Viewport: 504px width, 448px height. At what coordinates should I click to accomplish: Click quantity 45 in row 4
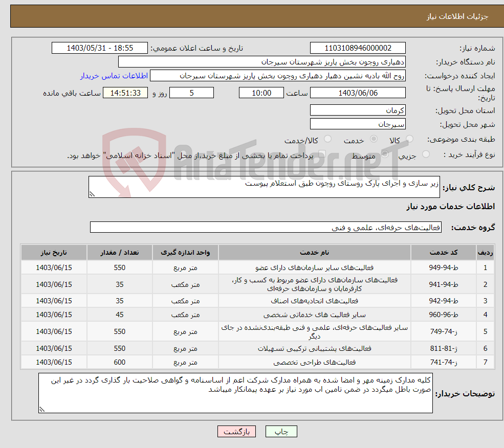click(120, 315)
